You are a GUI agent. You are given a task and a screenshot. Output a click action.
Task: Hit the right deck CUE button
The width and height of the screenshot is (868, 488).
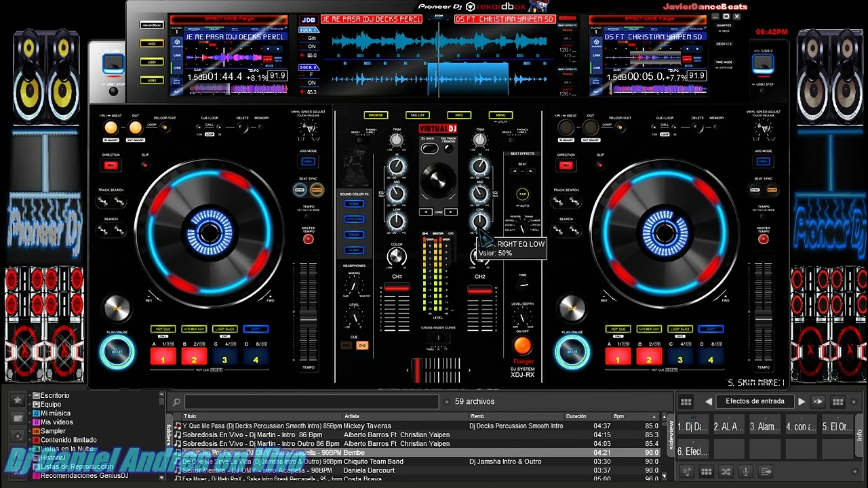(572, 308)
